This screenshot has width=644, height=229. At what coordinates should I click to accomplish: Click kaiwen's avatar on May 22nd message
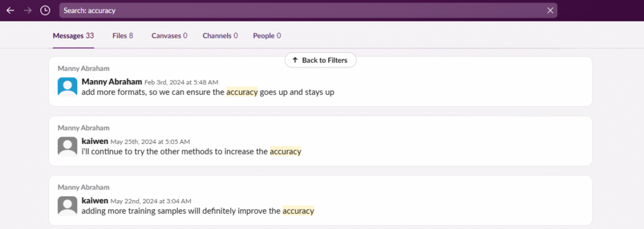(67, 206)
